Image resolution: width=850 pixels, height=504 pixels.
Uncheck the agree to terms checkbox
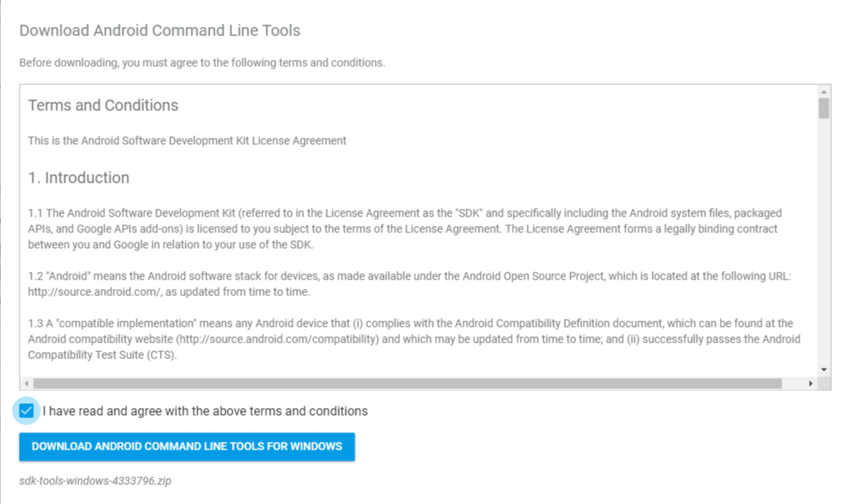tap(27, 411)
